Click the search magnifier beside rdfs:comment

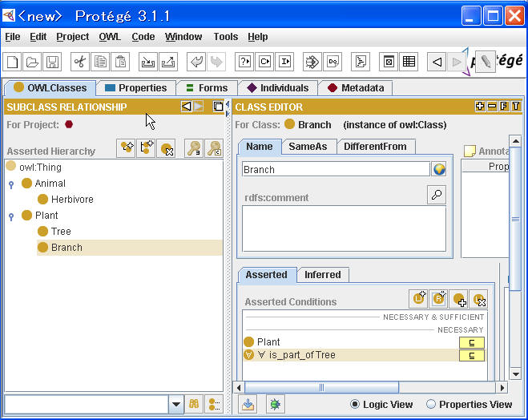437,195
